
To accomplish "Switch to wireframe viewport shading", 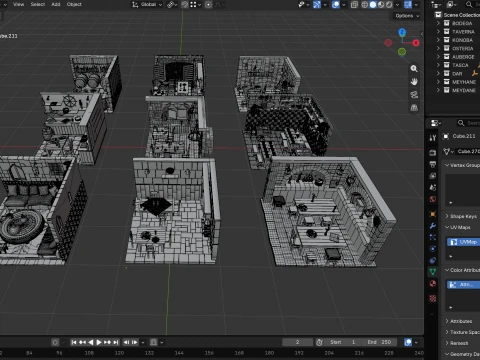I will pos(365,5).
